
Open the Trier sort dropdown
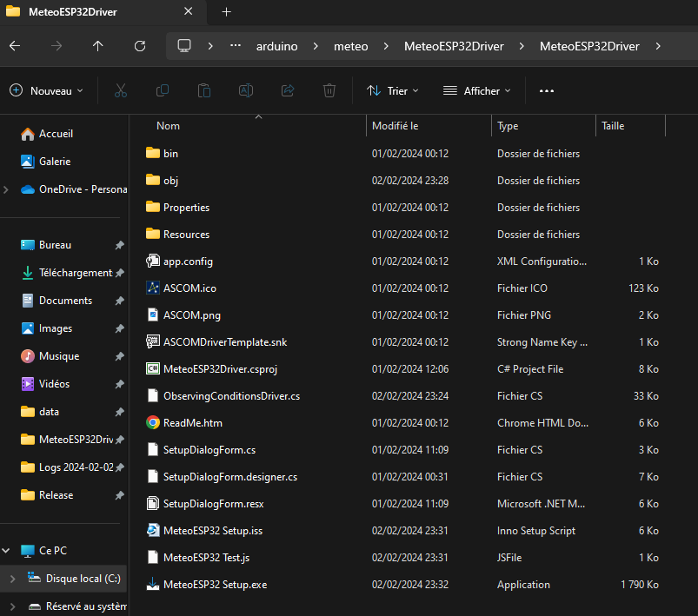coord(392,90)
